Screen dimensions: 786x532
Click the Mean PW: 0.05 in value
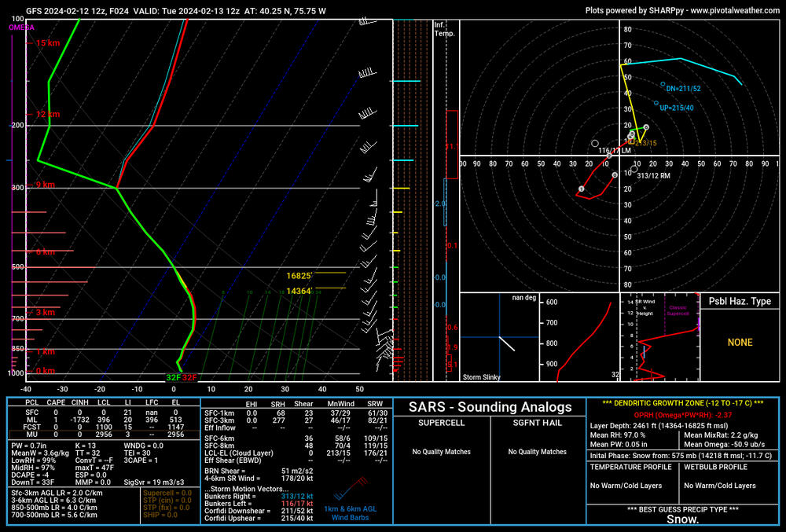(618, 444)
